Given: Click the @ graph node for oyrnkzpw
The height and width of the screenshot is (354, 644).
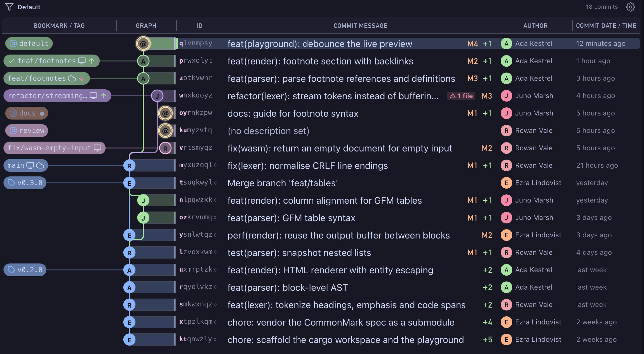Looking at the screenshot, I should [165, 113].
